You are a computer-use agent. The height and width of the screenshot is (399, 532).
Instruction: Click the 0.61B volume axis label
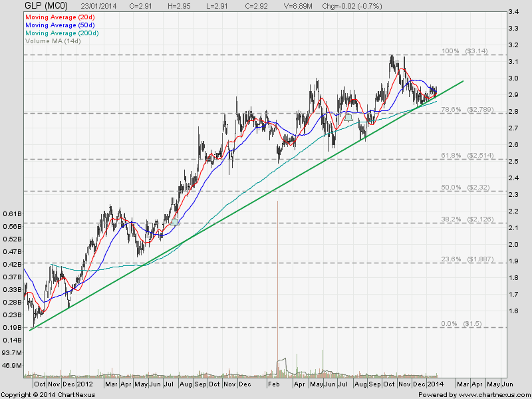click(x=12, y=213)
